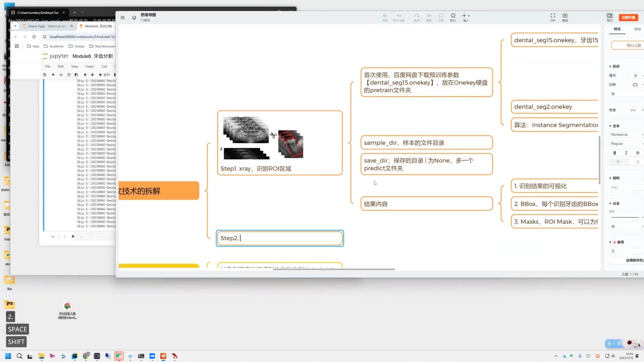Select the Step1. xray 识别ROI区域 node
Viewport: 644px width, 362px height.
click(280, 143)
